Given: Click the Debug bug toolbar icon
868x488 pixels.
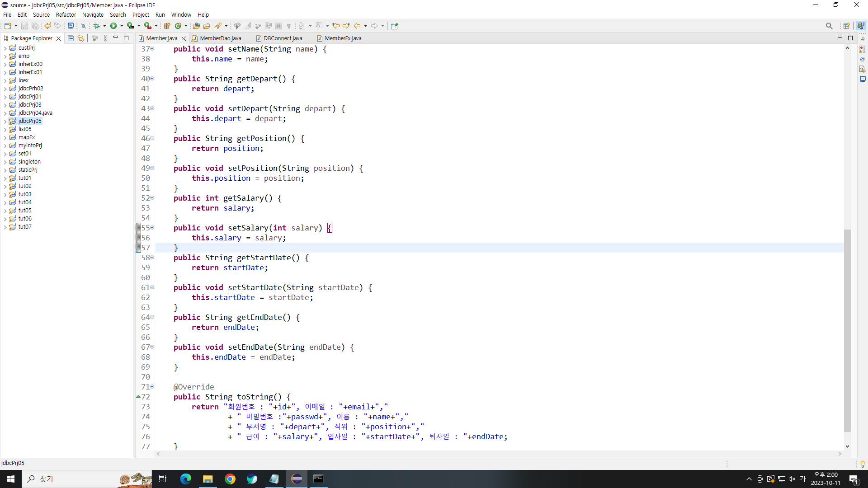Looking at the screenshot, I should (96, 26).
